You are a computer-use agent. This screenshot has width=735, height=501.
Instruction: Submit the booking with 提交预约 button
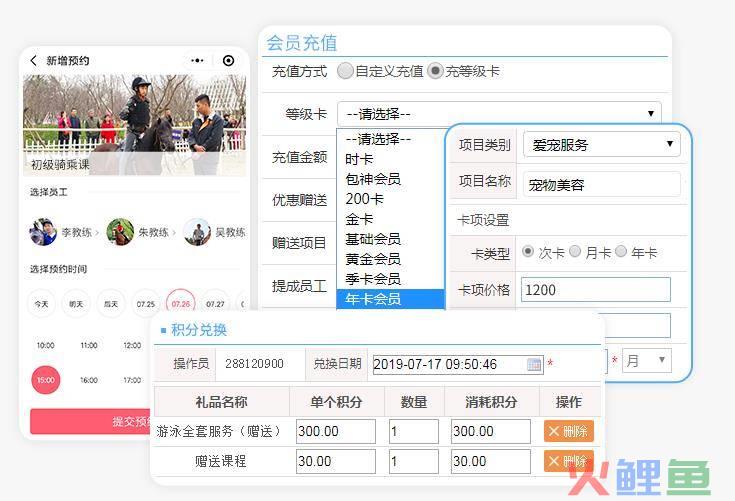[x=92, y=421]
